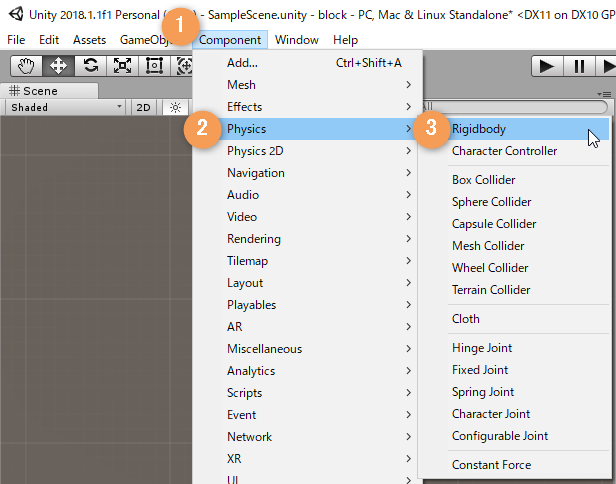Add a Rigidbody component
This screenshot has height=484, width=616.
coord(514,129)
